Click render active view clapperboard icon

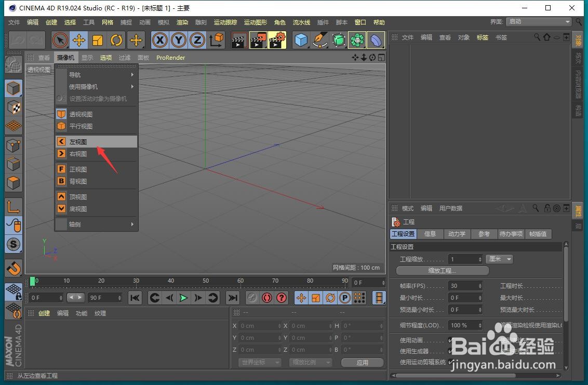coord(239,40)
